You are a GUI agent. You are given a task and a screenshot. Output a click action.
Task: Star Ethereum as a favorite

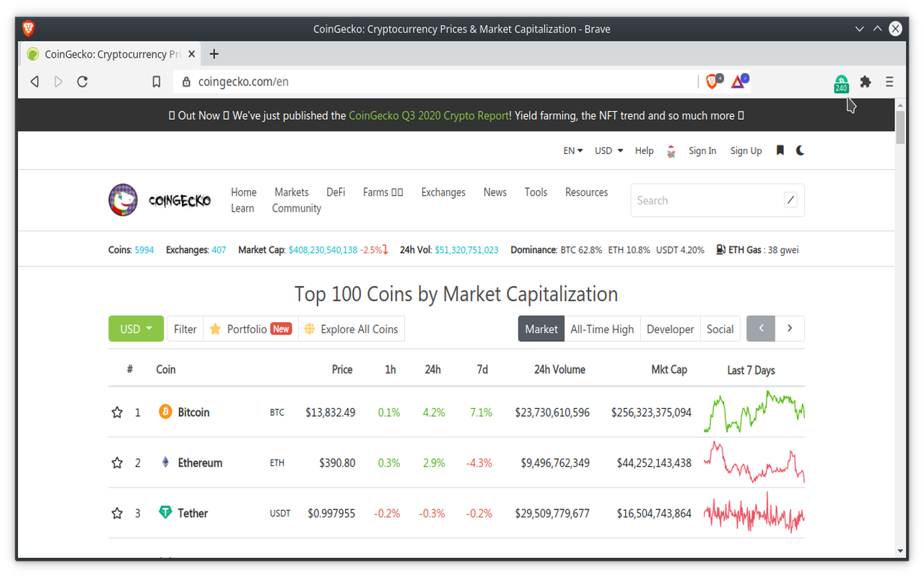click(117, 463)
